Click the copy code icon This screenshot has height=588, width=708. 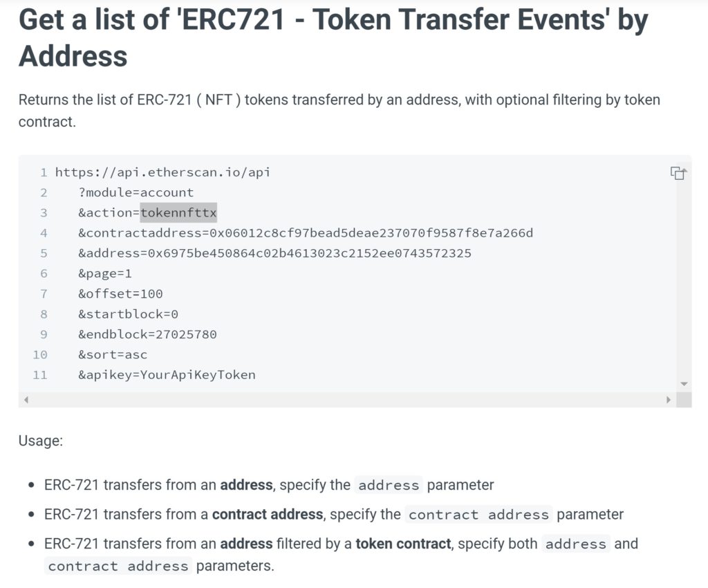[x=678, y=174]
